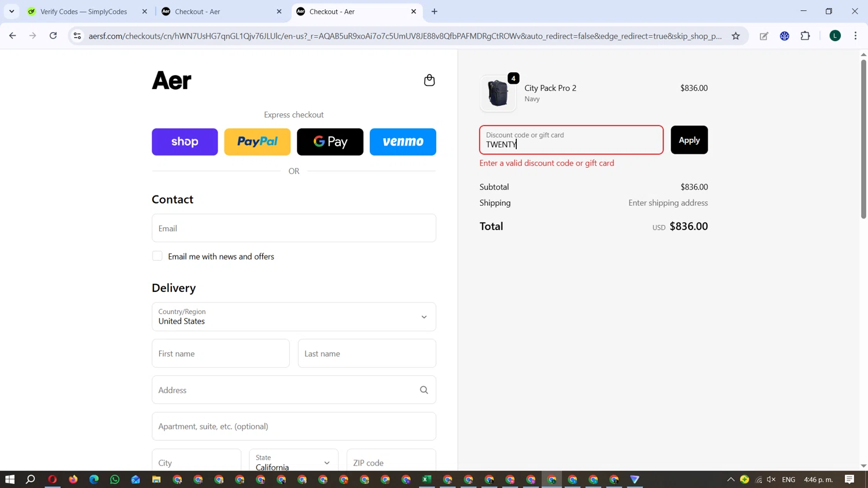Image resolution: width=868 pixels, height=488 pixels.
Task: Open the browser Extensions puzzle icon
Action: click(805, 36)
